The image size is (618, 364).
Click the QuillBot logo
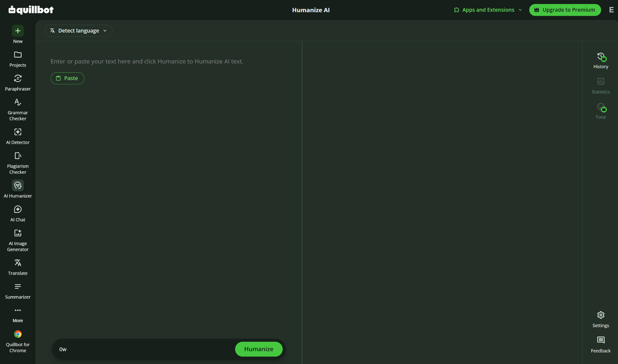coord(31,10)
